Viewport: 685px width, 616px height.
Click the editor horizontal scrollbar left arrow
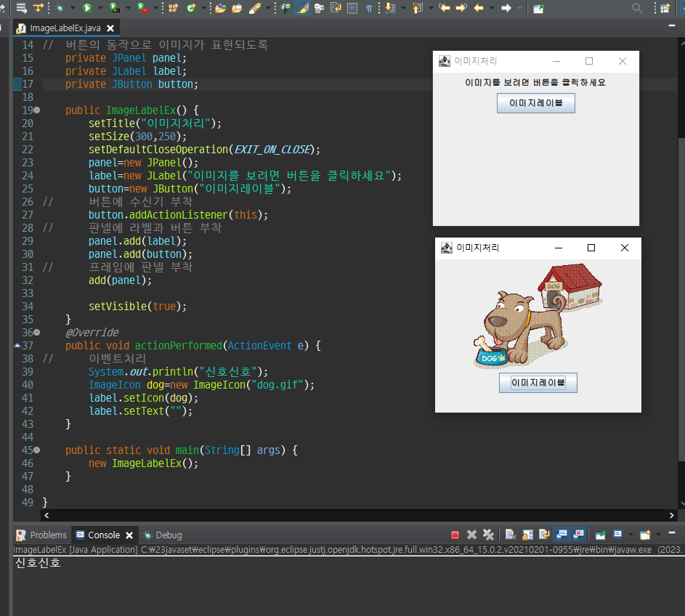click(x=46, y=516)
